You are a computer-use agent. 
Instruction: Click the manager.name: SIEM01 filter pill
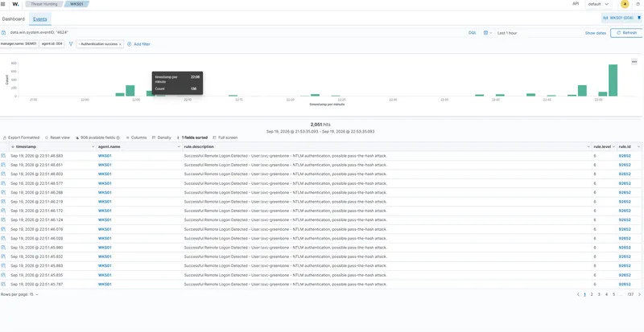[19, 44]
